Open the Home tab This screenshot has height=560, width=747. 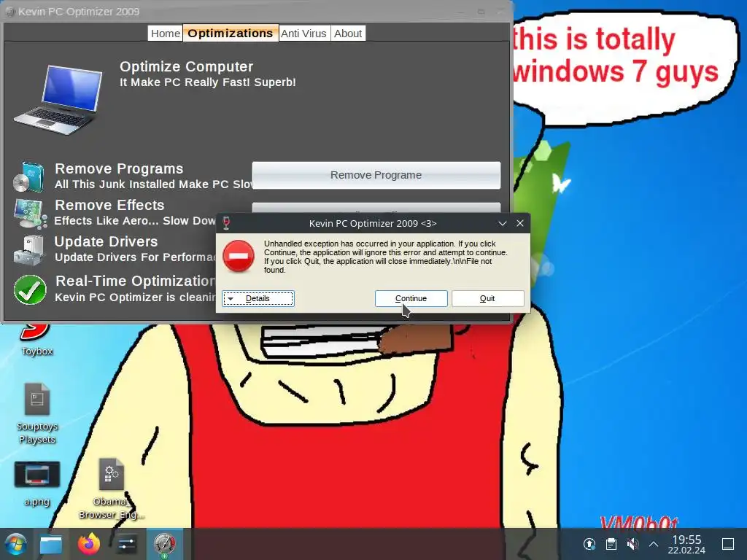pyautogui.click(x=166, y=34)
